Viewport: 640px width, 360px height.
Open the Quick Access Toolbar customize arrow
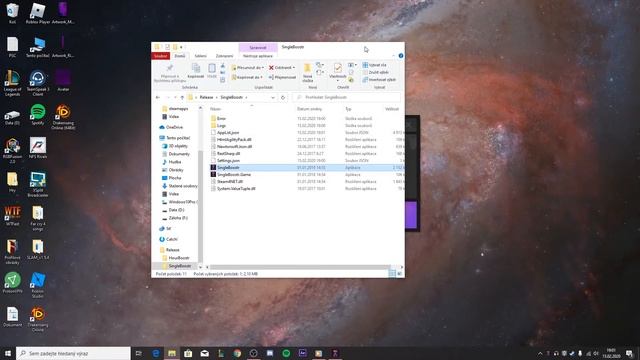point(181,47)
